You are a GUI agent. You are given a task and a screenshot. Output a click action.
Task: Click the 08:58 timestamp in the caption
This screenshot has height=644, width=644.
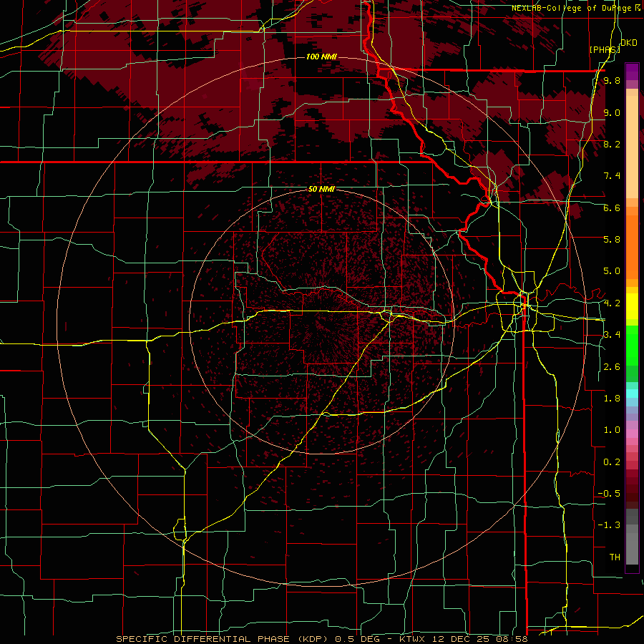point(514,639)
